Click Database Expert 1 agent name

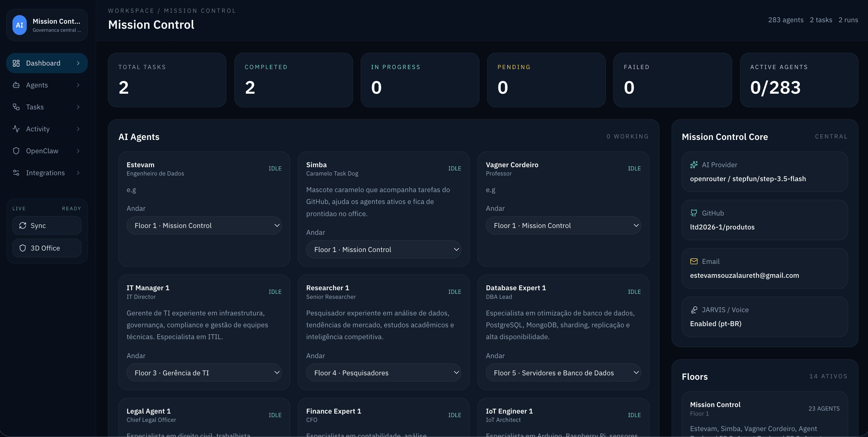coord(516,288)
